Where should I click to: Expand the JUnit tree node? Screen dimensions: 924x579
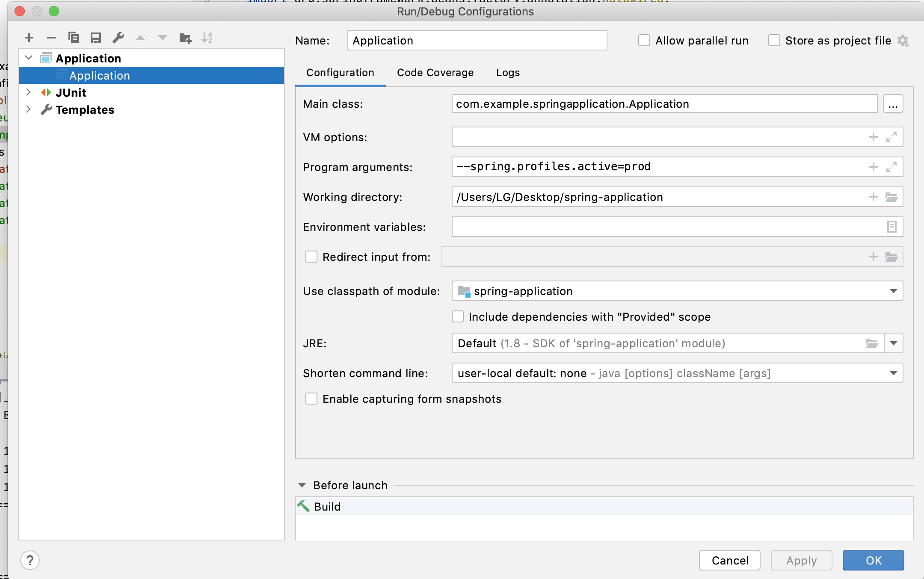[28, 92]
